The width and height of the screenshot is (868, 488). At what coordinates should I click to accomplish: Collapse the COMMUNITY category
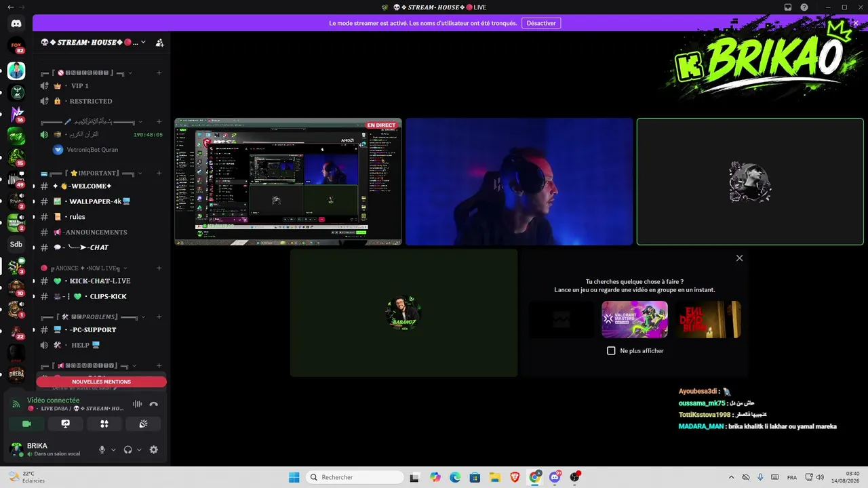point(89,365)
